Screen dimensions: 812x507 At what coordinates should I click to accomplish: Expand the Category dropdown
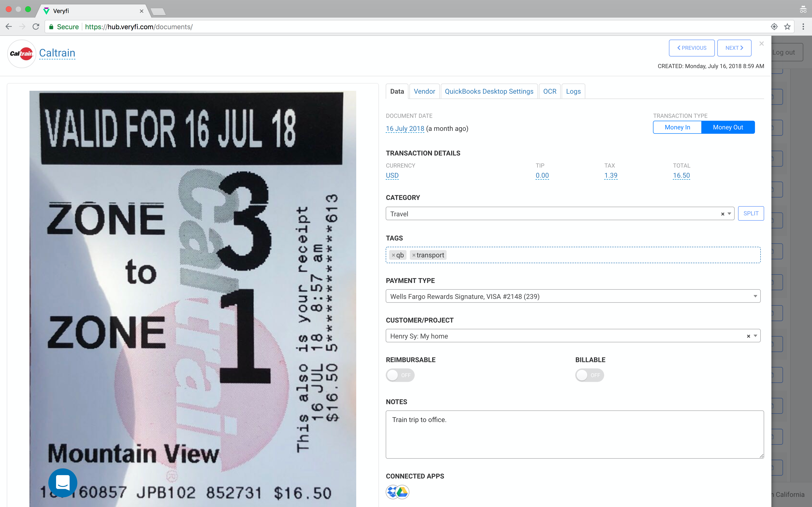tap(729, 214)
